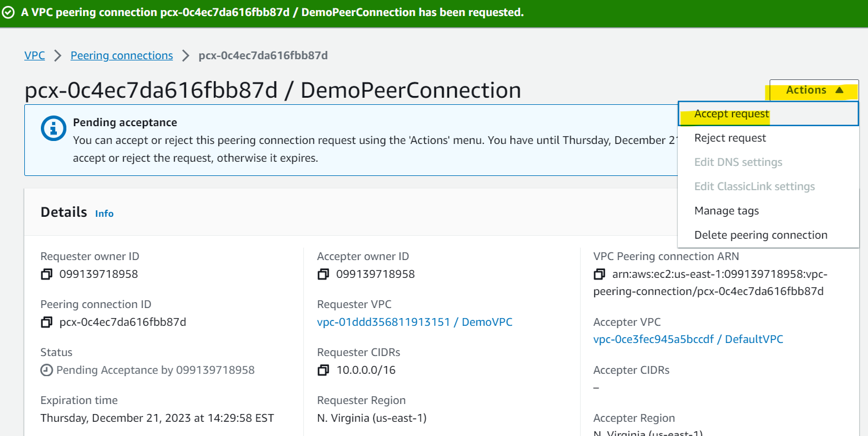
Task: Open the DefaultVPC accepter VPC link
Action: 688,339
